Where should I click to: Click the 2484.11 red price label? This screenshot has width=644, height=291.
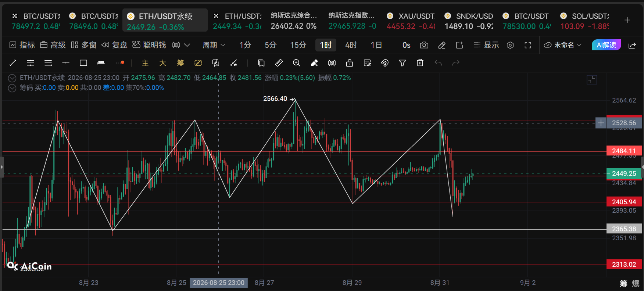[624, 151]
